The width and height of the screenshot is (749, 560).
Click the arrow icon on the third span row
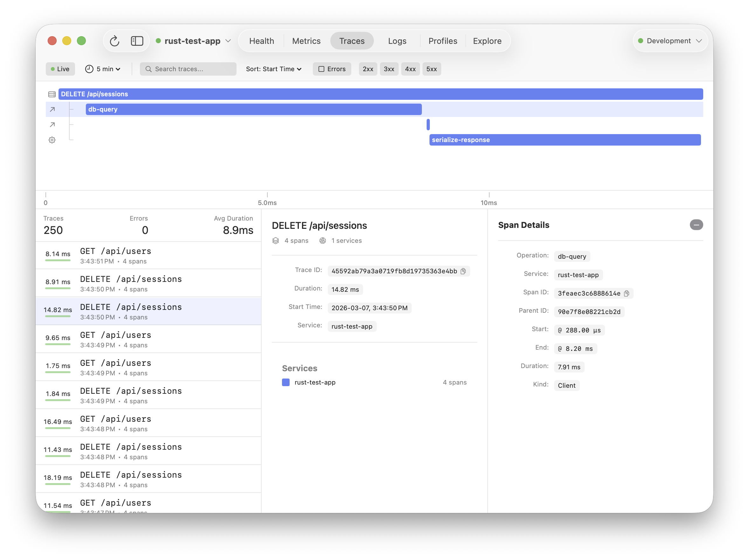click(52, 125)
